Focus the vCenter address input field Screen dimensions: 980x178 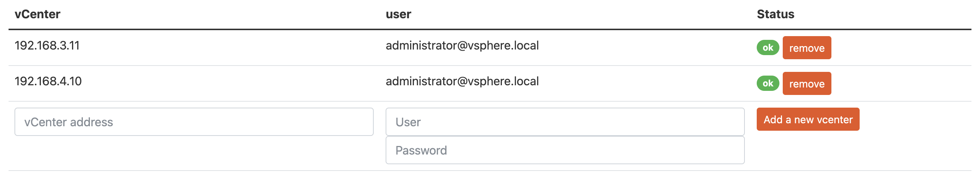(x=194, y=122)
